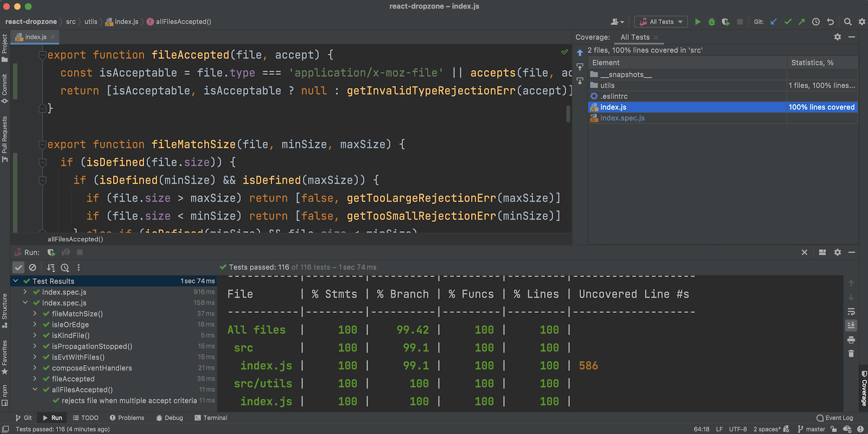Expand the isIeOrEdge test node
The image size is (868, 434).
coord(35,324)
